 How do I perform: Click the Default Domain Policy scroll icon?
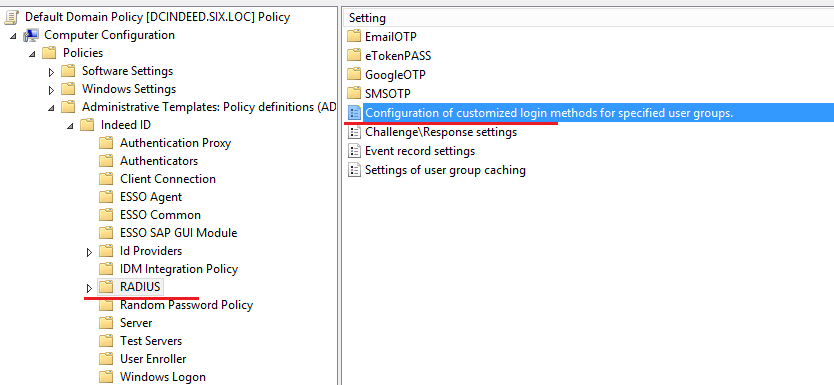[x=11, y=17]
